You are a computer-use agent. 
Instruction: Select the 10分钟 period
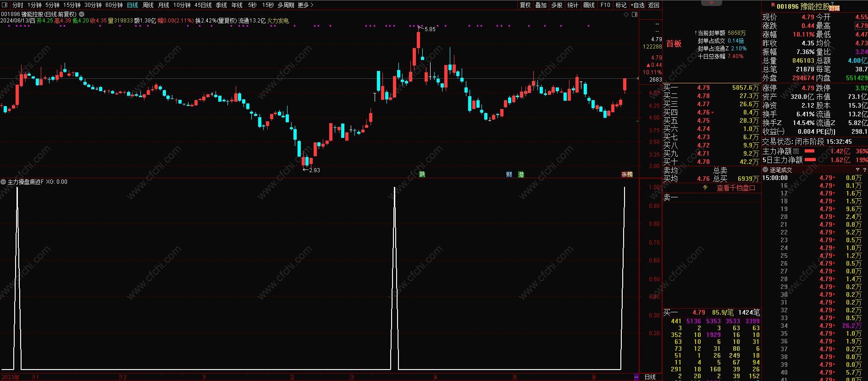tap(182, 5)
